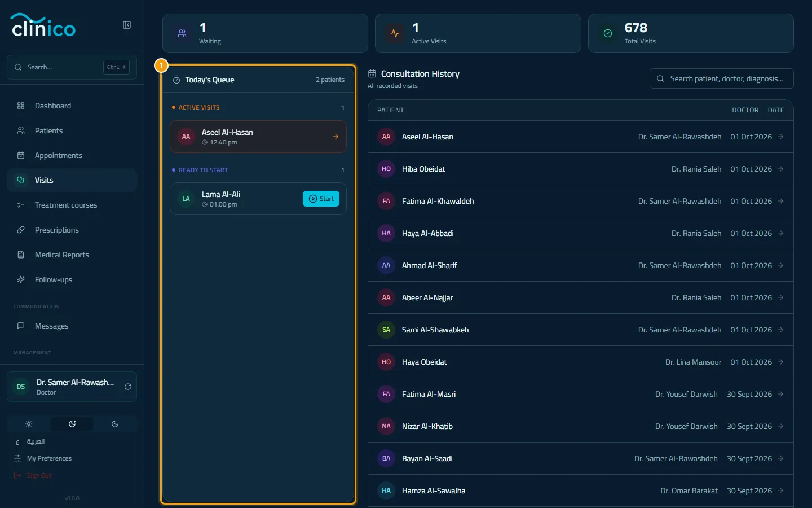Screen dimensions: 812x508
Task: Focus the sidebar Search box
Action: 72,67
